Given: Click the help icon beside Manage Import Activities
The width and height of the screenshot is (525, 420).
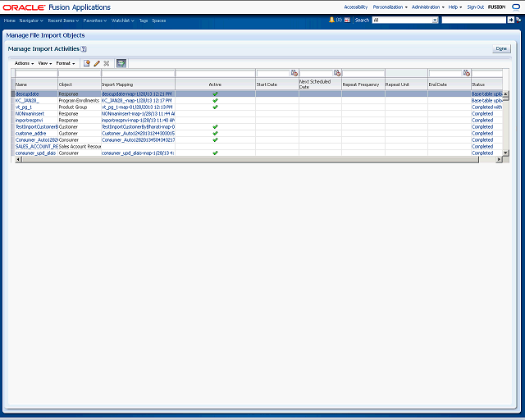Looking at the screenshot, I should [x=84, y=49].
